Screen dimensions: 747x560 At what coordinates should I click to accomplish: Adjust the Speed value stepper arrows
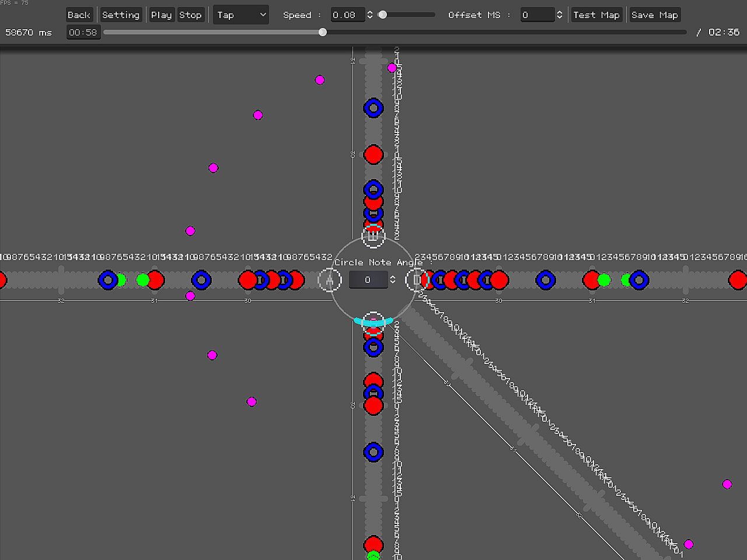tap(369, 15)
